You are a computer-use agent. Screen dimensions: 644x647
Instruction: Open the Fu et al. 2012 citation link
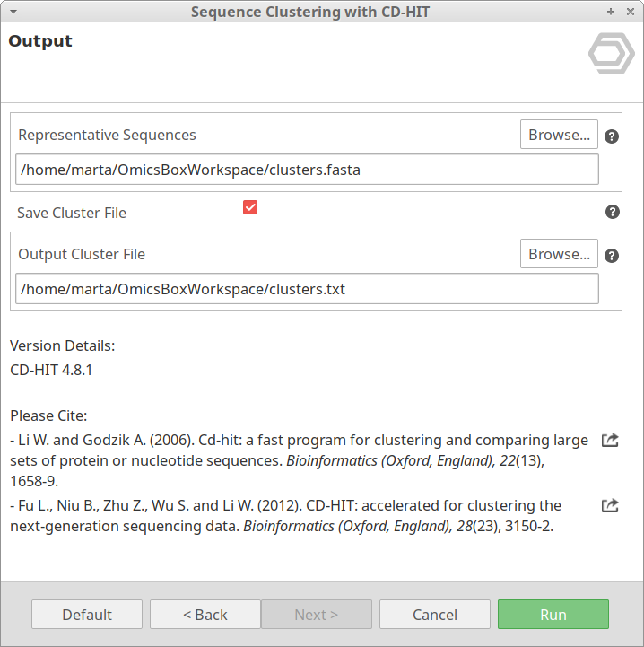click(610, 505)
